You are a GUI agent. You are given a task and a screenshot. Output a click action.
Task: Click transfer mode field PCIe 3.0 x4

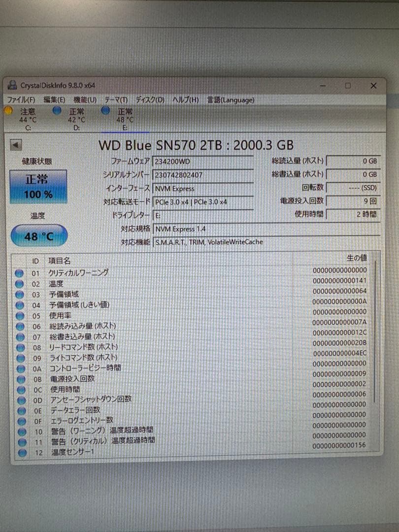coord(203,202)
